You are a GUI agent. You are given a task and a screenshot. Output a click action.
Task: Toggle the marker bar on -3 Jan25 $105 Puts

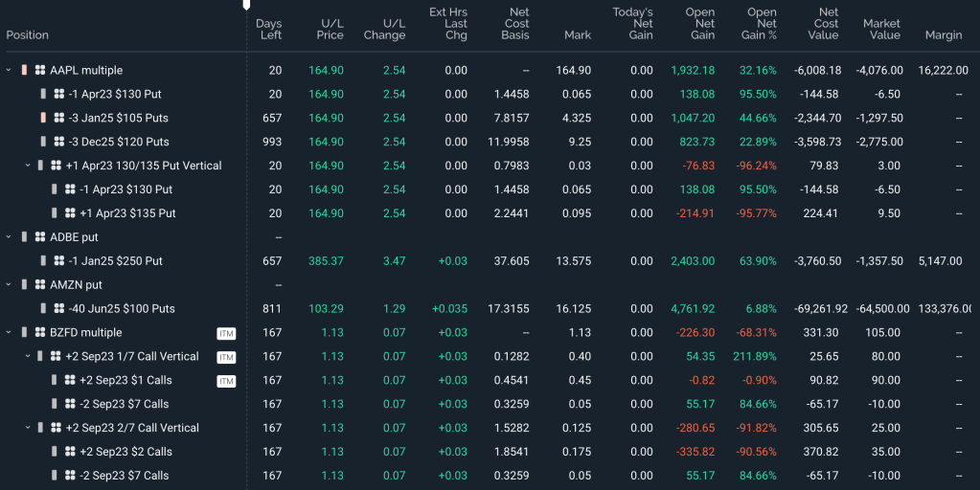(43, 118)
